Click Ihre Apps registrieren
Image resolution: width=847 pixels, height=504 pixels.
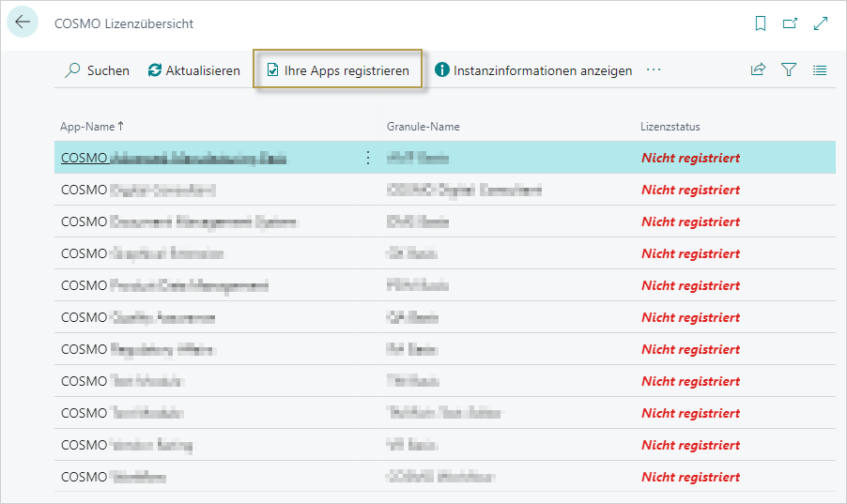click(338, 70)
